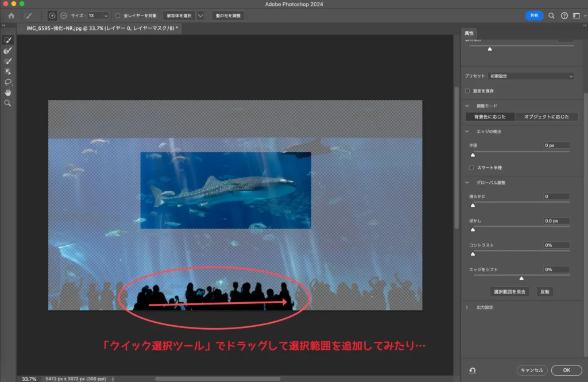Toggle the スマート半径 checkbox
Viewport: 588px width, 382px height.
471,168
